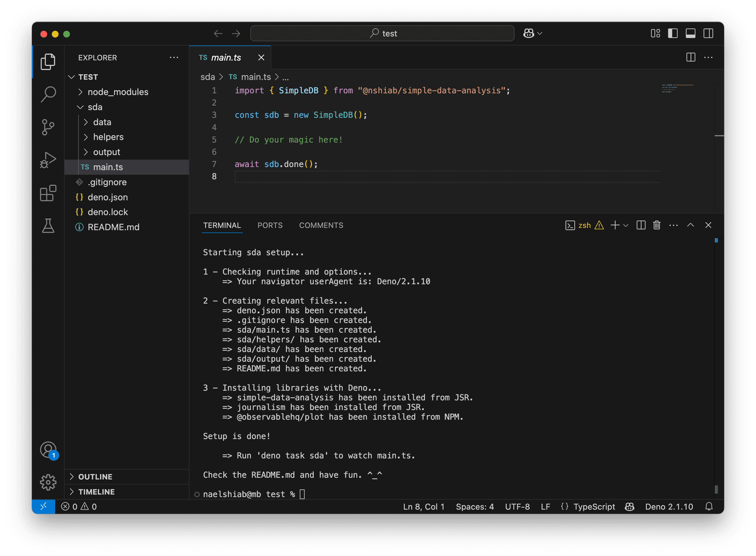756x556 pixels.
Task: Open Explorer Views and More Actions ellipsis
Action: (x=174, y=57)
